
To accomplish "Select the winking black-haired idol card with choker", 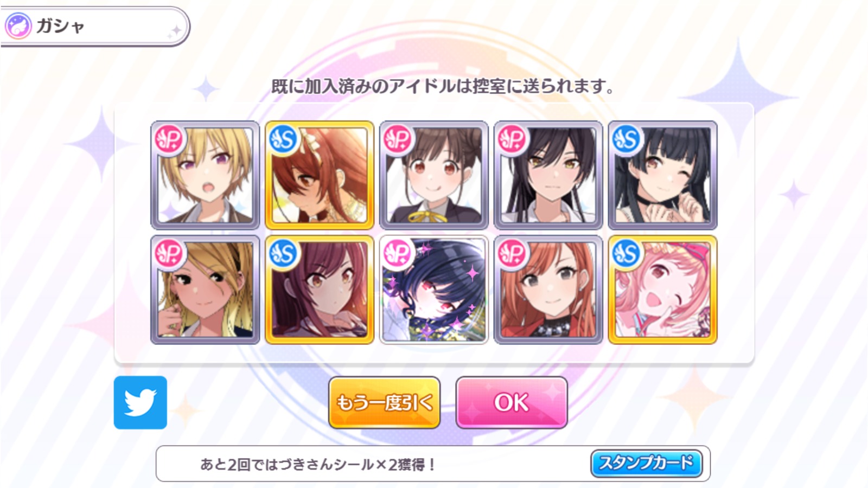I will tap(663, 175).
